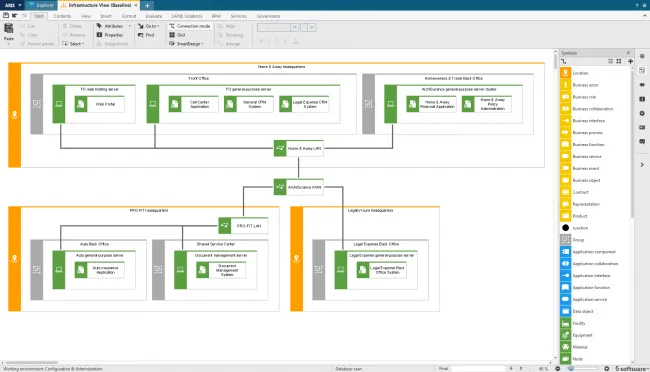Switch symbols panel to grid view

point(619,61)
